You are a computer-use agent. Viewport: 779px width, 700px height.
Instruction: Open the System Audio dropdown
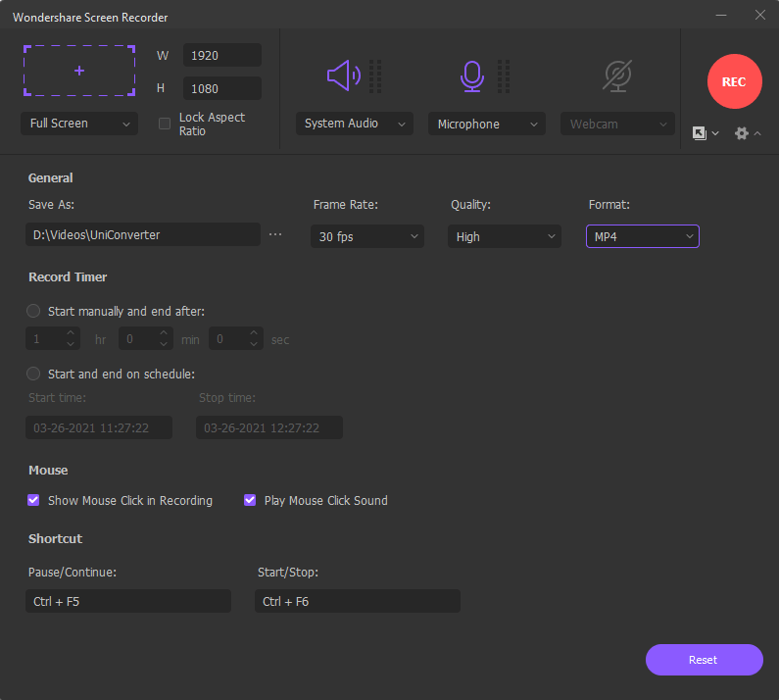(x=355, y=124)
